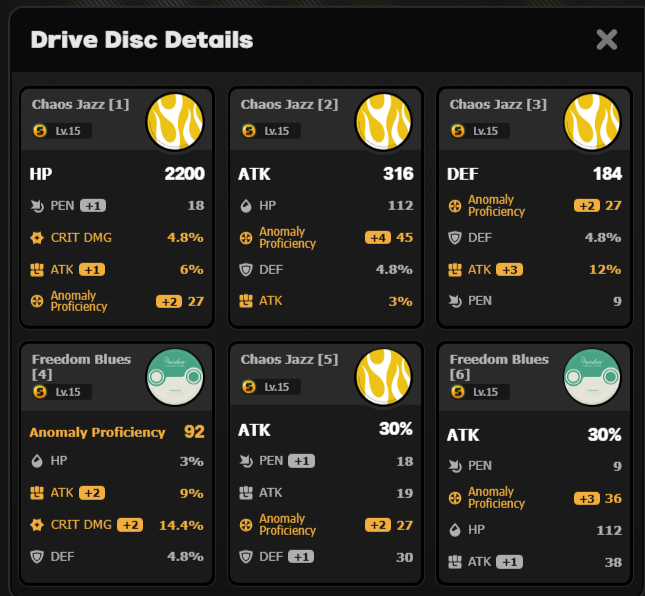
Task: Click the ATK fist icon in Chaos Jazz [3]
Action: pyautogui.click(x=455, y=270)
